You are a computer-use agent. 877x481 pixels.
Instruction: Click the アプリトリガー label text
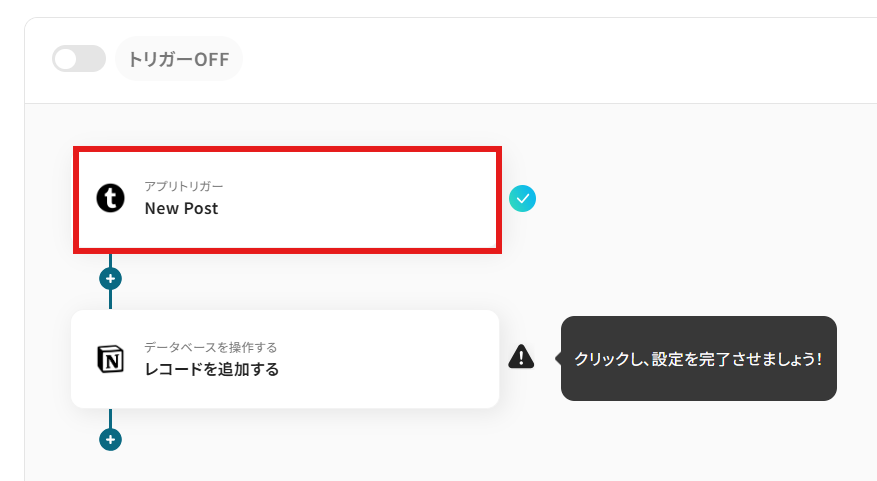(183, 187)
